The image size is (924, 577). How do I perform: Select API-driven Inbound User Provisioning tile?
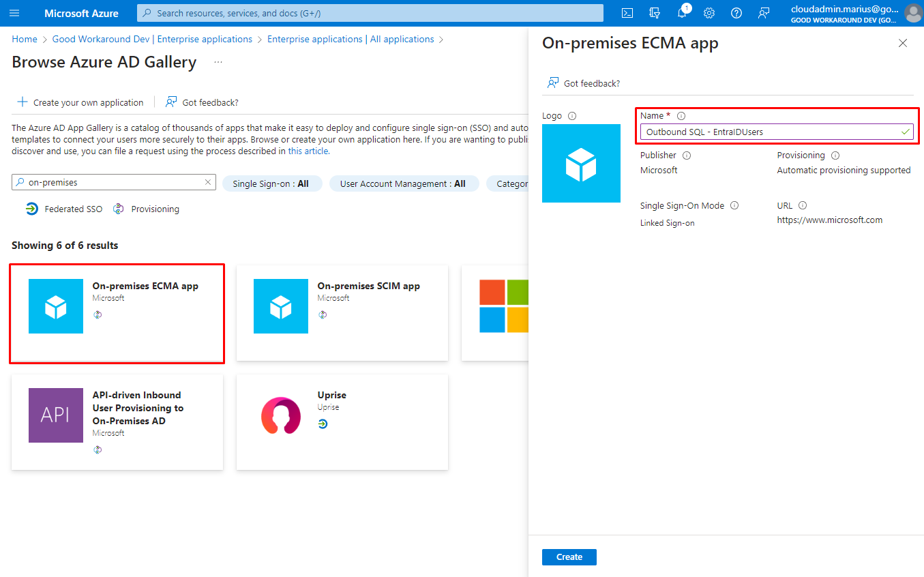[117, 421]
